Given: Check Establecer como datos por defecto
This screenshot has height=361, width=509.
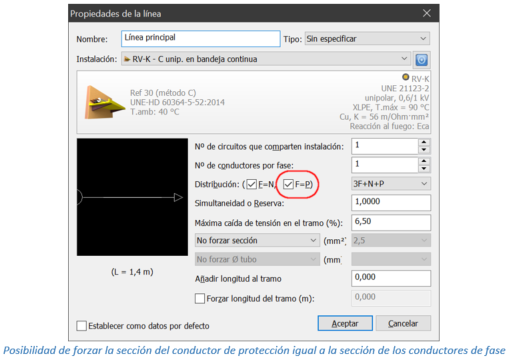Looking at the screenshot, I should point(81,326).
